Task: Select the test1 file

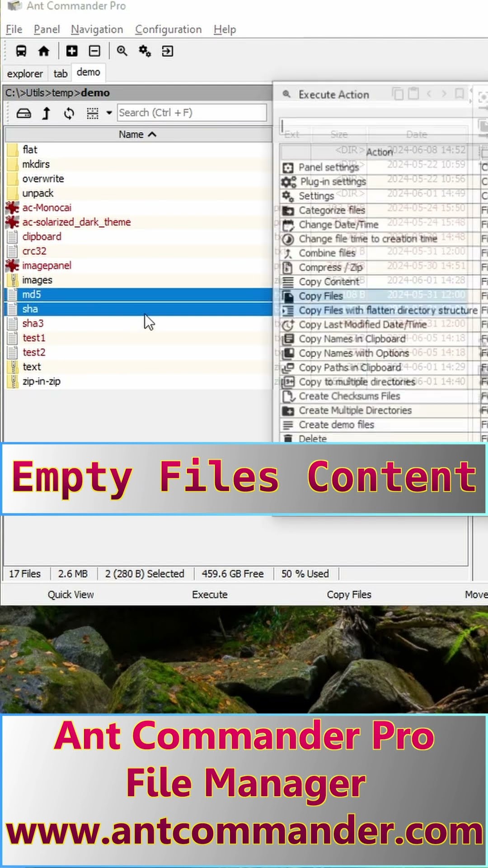Action: [x=138, y=338]
